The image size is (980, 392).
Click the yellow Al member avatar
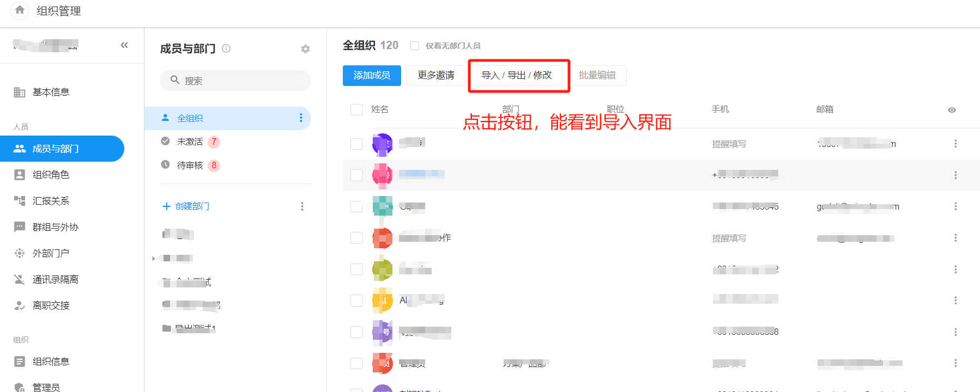pyautogui.click(x=383, y=301)
